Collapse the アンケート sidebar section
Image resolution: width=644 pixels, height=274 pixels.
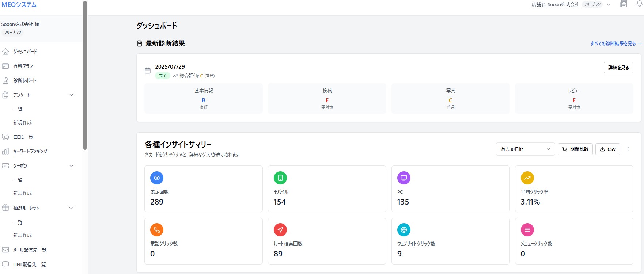pyautogui.click(x=71, y=95)
